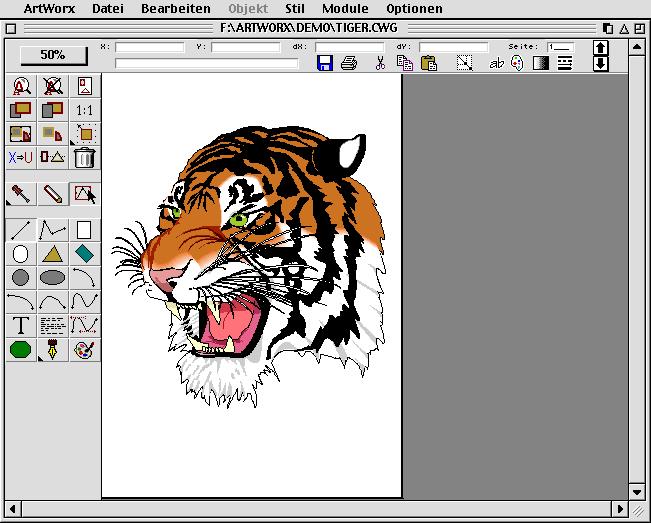651x523 pixels.
Task: Open the Optionen menu
Action: coord(414,8)
